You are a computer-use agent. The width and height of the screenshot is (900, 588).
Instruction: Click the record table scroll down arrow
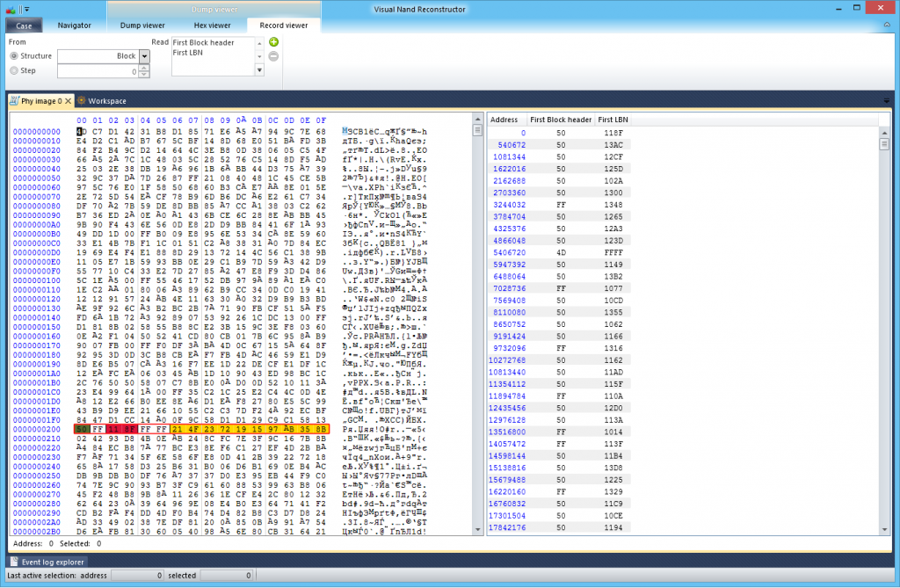(884, 529)
